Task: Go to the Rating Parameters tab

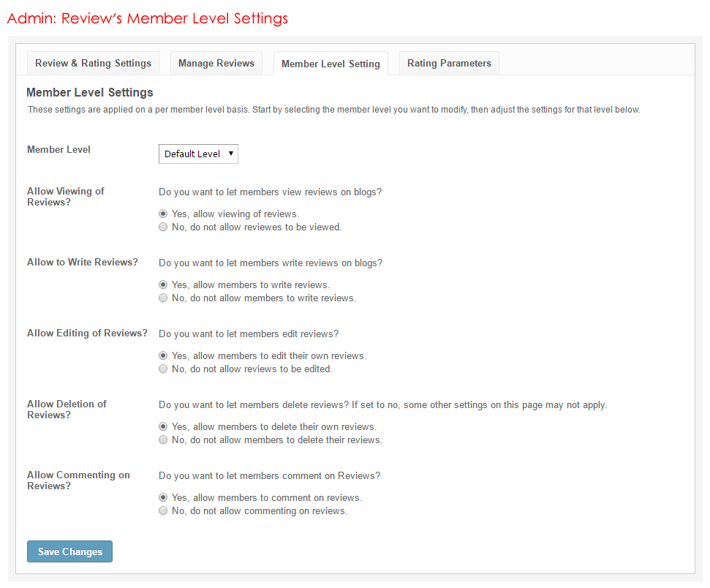Action: [x=449, y=63]
